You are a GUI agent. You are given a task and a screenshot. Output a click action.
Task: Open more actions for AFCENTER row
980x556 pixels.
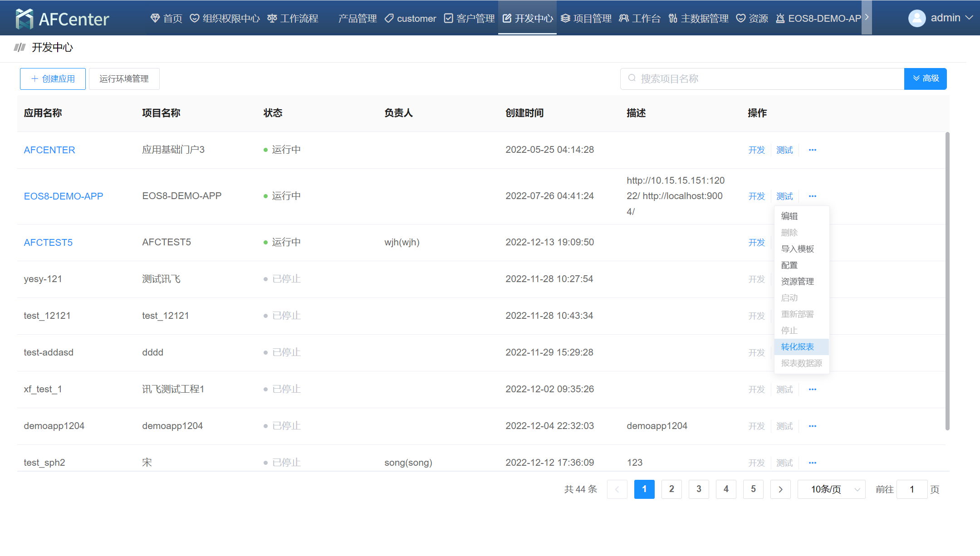pyautogui.click(x=812, y=150)
